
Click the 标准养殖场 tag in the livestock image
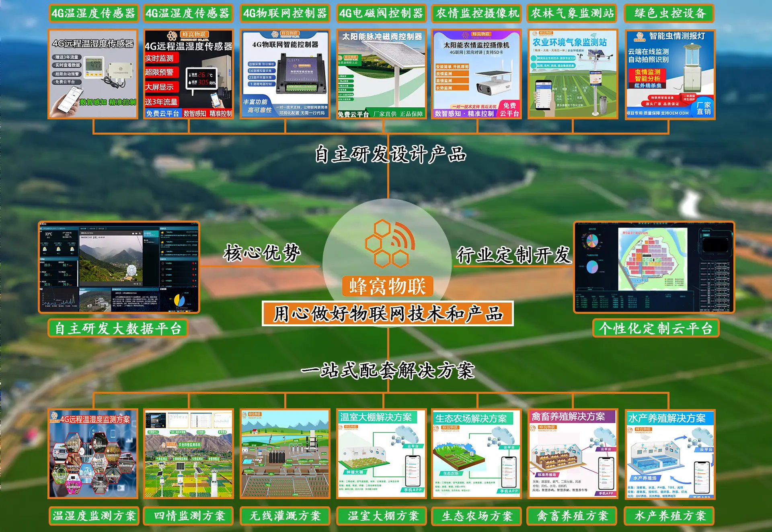547,475
